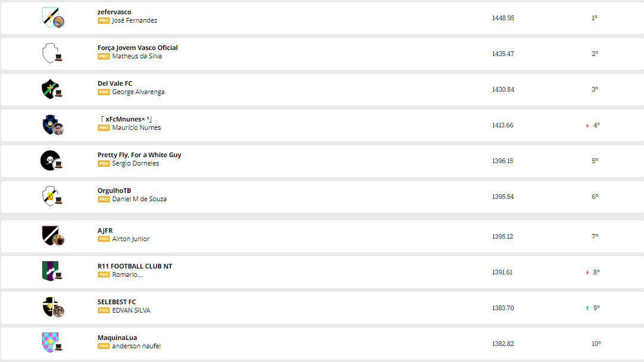Click the SELEBEST FC badge icon
This screenshot has width=644, height=362.
(x=50, y=307)
